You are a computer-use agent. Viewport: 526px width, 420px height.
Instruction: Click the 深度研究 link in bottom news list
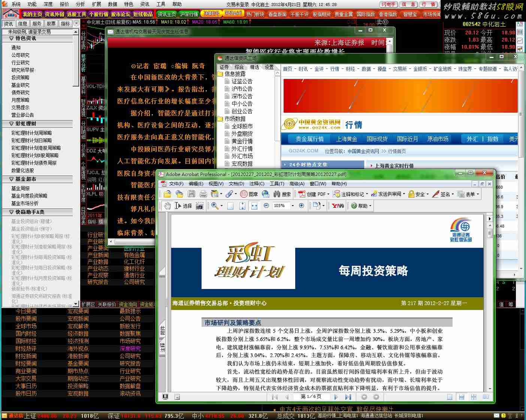tap(130, 349)
